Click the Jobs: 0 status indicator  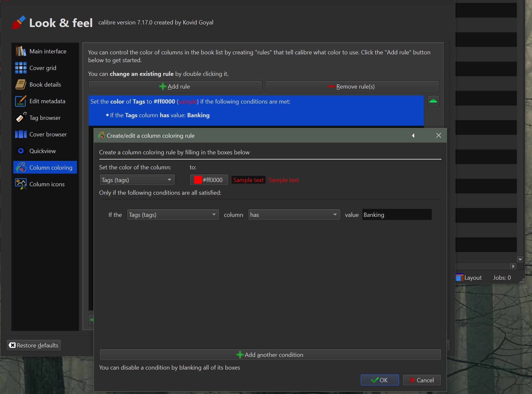coord(502,278)
